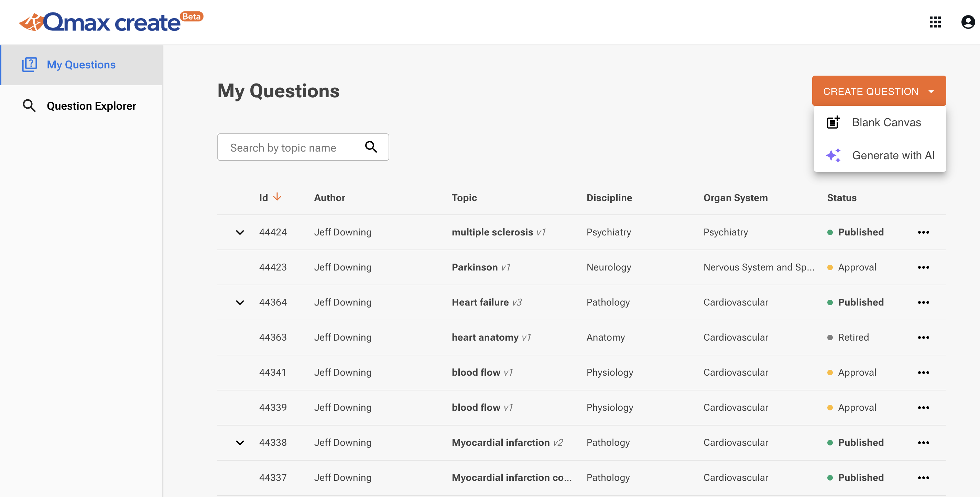Select the Question Explorer search icon

coord(30,106)
